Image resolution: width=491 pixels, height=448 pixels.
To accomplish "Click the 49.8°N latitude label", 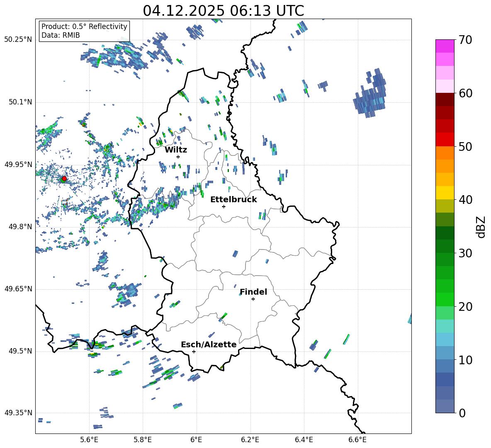I will (20, 227).
